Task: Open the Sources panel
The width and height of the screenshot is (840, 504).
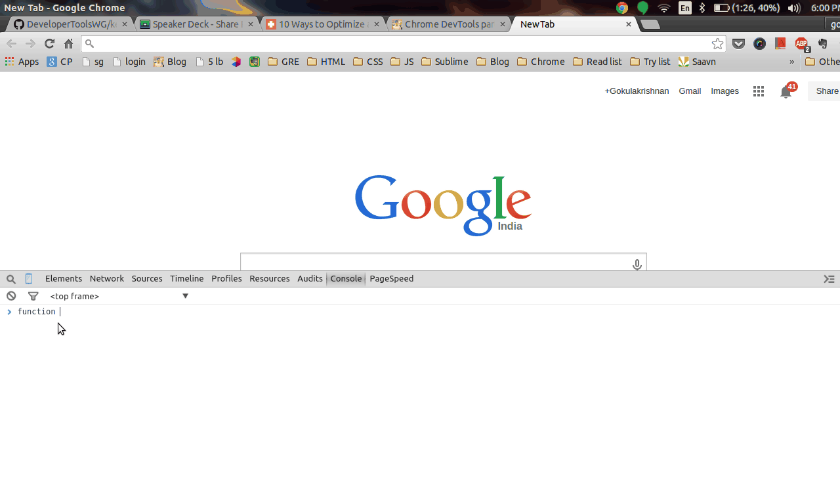Action: coord(147,279)
